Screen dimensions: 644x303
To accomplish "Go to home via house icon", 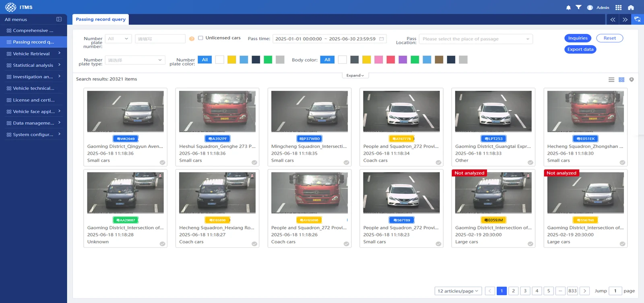I will [x=631, y=8].
